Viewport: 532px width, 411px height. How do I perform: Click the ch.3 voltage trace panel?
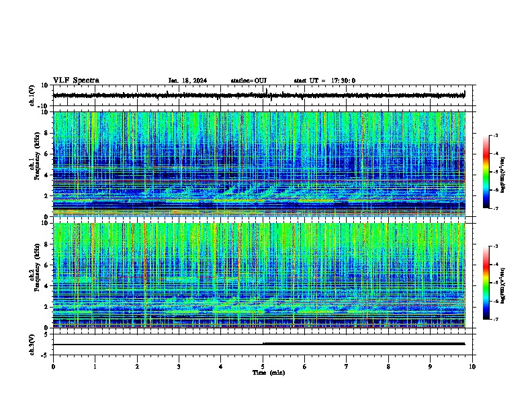pos(264,345)
